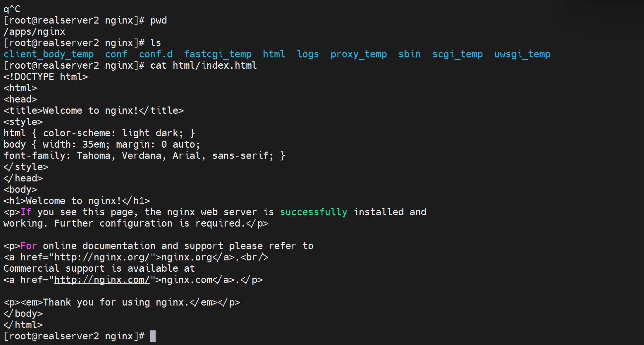Click the block cursor at the last prompt
This screenshot has width=644, height=345.
153,336
